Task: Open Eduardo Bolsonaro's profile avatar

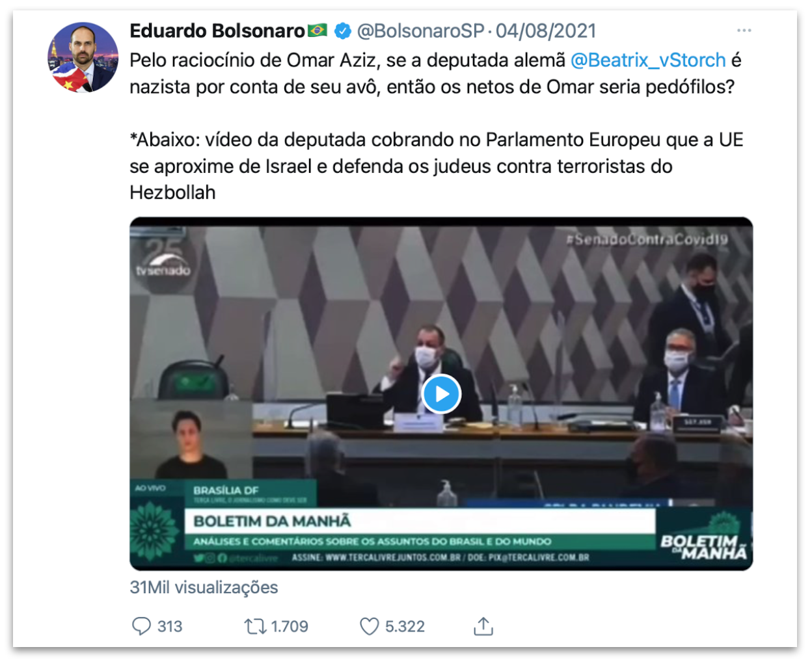Action: pos(83,57)
